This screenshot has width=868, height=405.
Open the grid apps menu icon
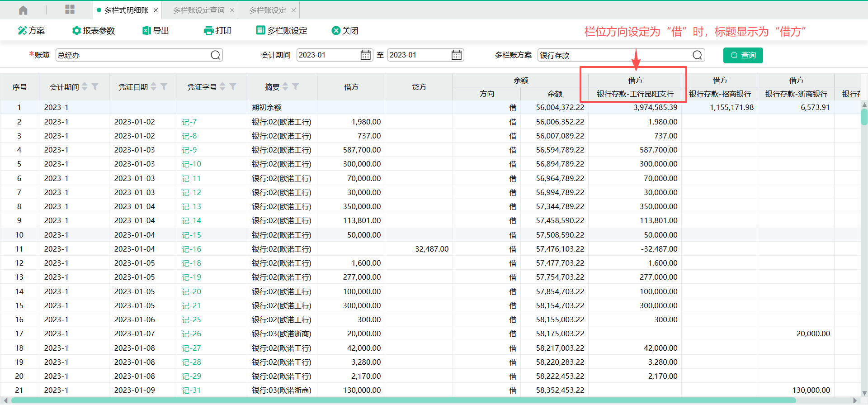(x=70, y=10)
